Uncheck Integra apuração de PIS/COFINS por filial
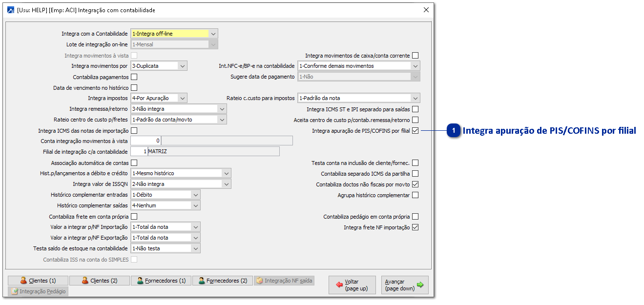The height and width of the screenshot is (305, 644). click(x=415, y=131)
